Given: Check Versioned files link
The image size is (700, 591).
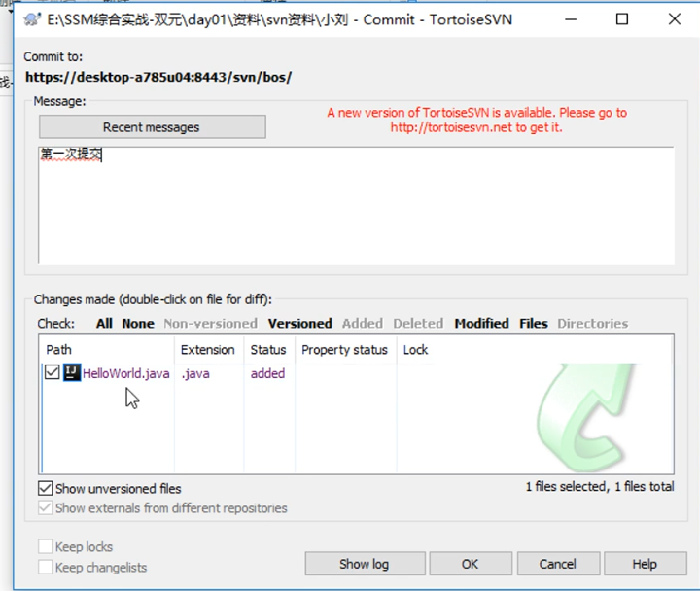Looking at the screenshot, I should (300, 323).
